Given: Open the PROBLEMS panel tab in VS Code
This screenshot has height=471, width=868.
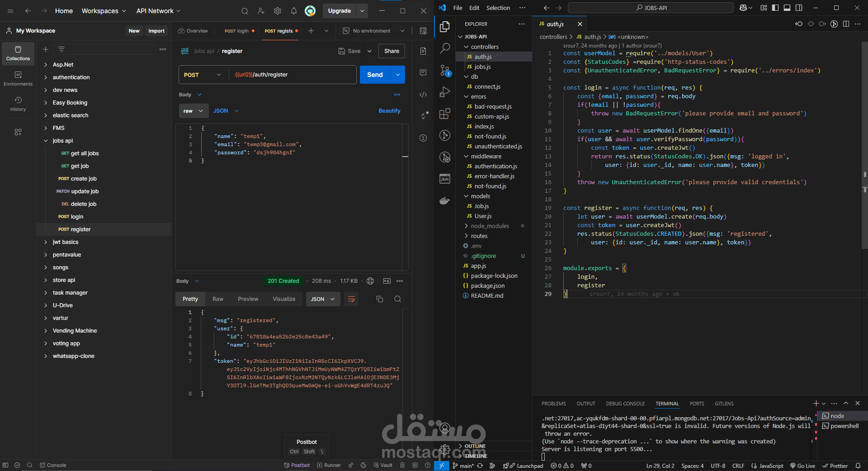Looking at the screenshot, I should (x=553, y=404).
